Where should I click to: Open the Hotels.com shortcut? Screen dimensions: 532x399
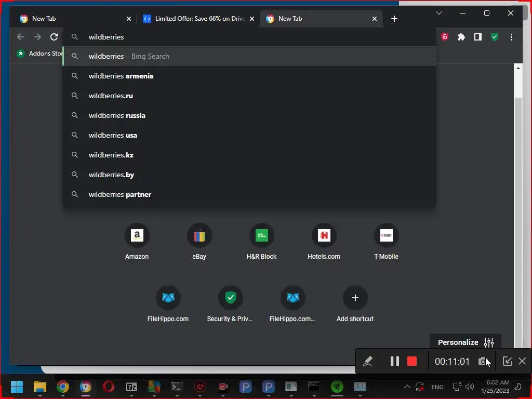[324, 242]
